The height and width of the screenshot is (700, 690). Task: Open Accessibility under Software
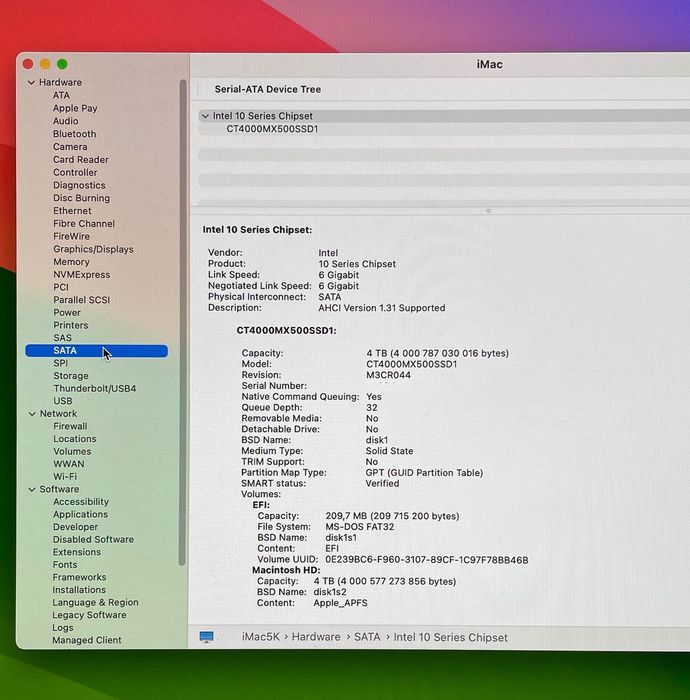click(x=81, y=502)
